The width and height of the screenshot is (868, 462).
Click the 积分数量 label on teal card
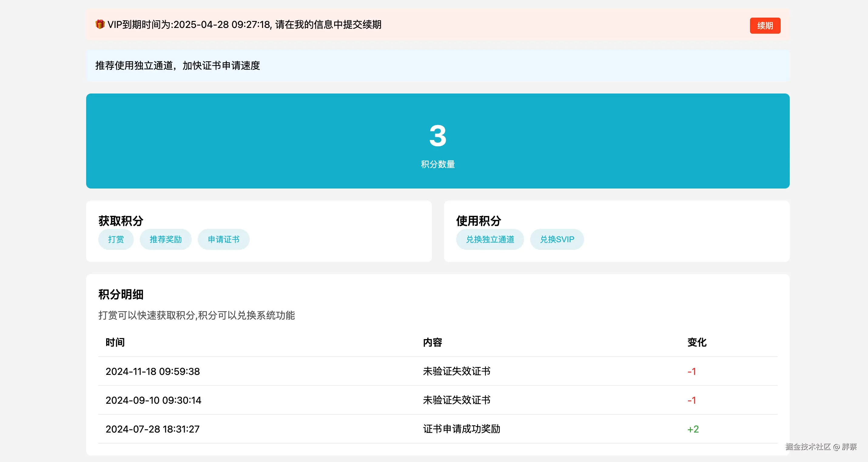pyautogui.click(x=437, y=164)
